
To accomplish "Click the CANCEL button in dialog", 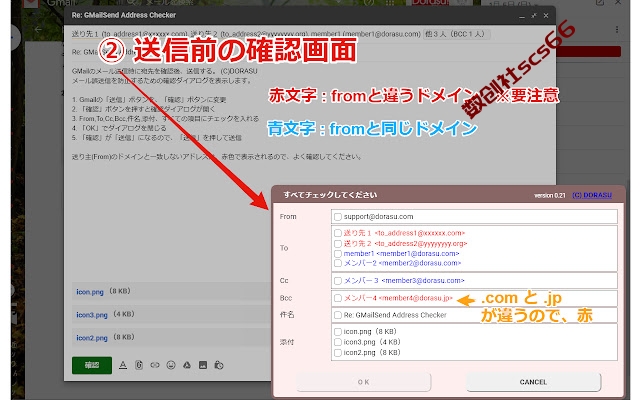I will click(x=533, y=382).
